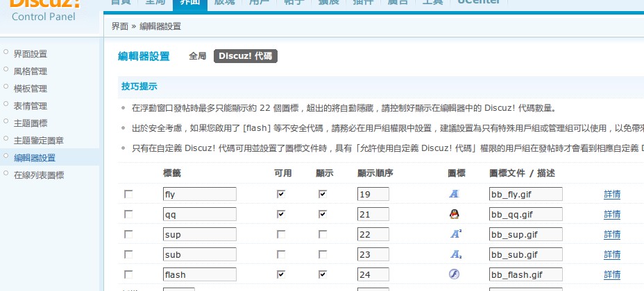The width and height of the screenshot is (644, 291).
Task: Enable 顯示 for the sup tag
Action: tap(323, 234)
